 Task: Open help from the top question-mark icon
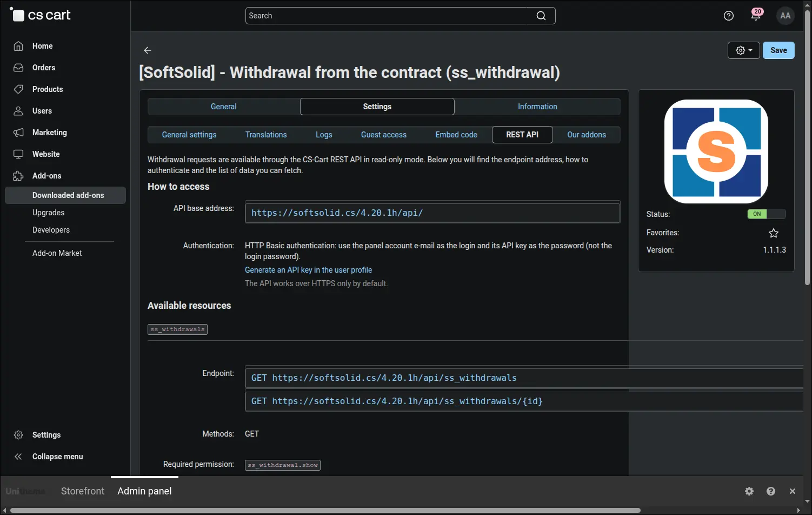tap(729, 16)
